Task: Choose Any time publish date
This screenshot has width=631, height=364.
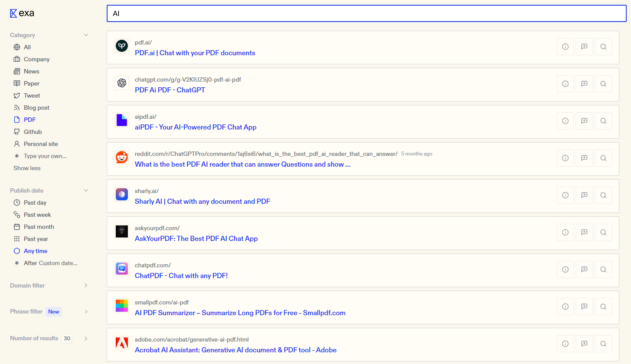Action: (31, 251)
